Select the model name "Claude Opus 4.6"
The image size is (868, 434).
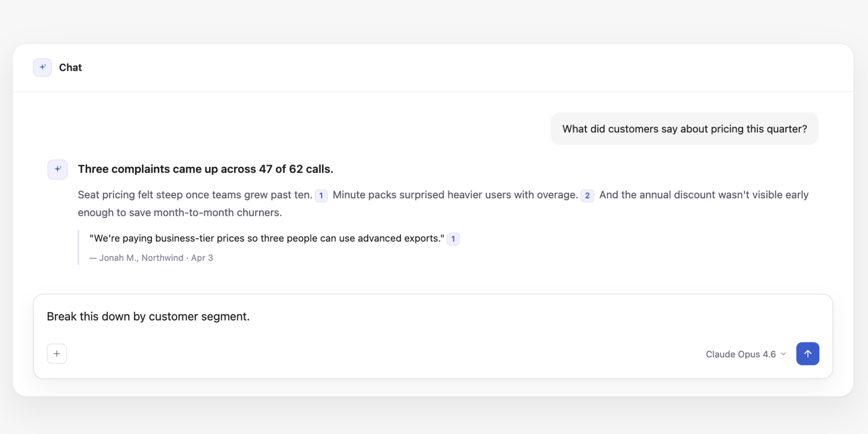click(x=741, y=354)
